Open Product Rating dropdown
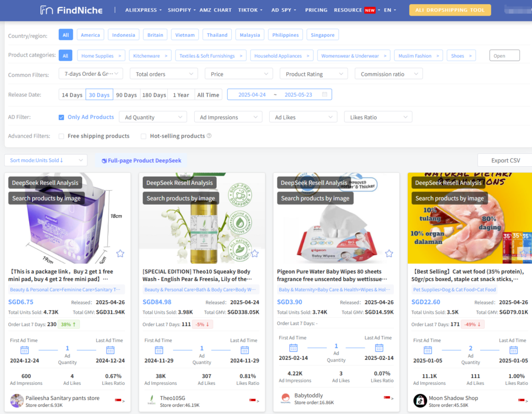532x414 pixels. click(x=314, y=74)
